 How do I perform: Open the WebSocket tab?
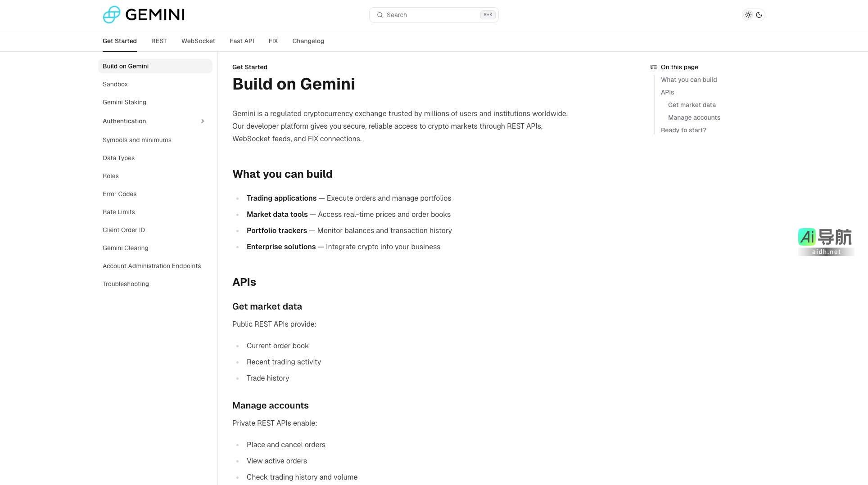pyautogui.click(x=198, y=41)
